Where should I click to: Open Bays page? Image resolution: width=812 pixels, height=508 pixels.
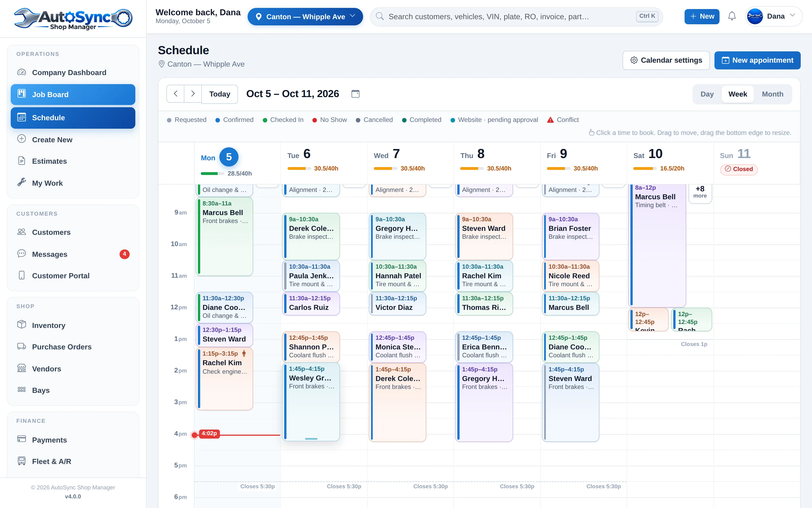73,390
